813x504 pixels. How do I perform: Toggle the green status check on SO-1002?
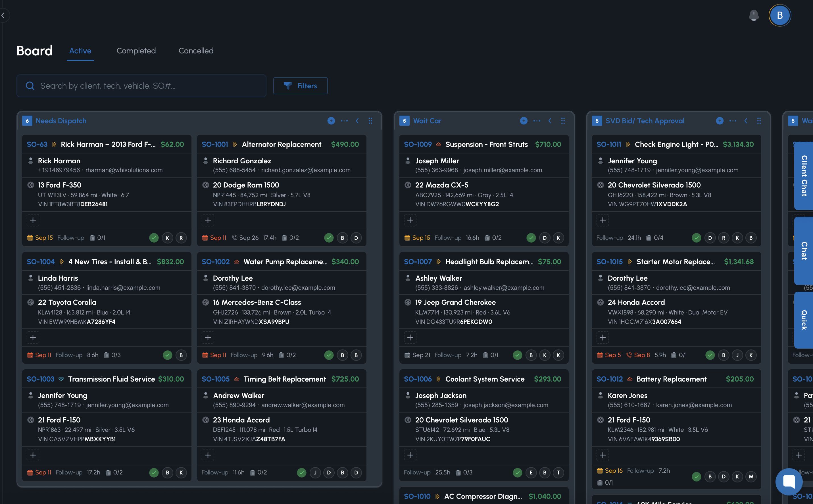coord(329,355)
